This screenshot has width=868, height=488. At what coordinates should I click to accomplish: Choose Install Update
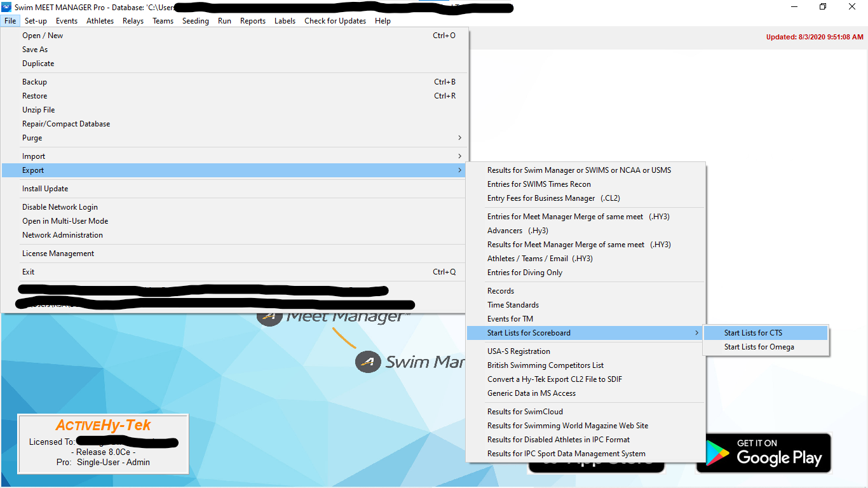click(x=234, y=189)
